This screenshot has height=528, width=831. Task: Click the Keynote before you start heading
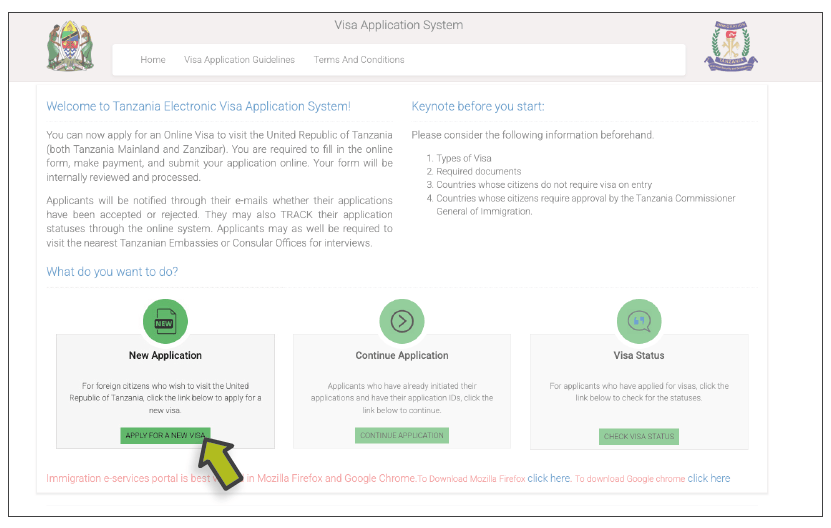click(x=478, y=106)
